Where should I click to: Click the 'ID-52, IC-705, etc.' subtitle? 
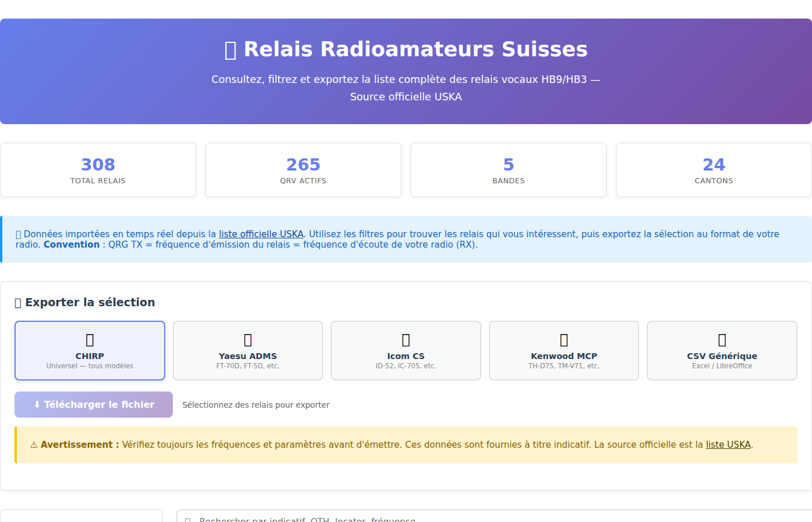click(x=406, y=366)
